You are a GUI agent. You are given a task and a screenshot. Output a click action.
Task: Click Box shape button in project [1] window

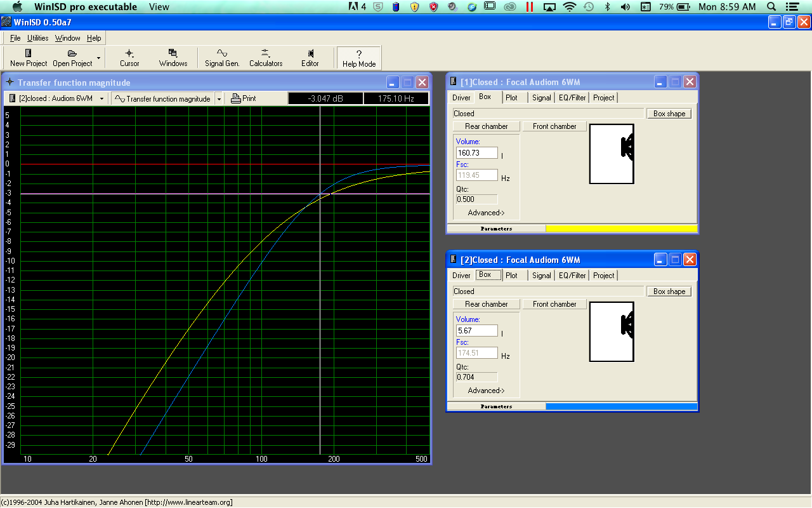tap(669, 114)
